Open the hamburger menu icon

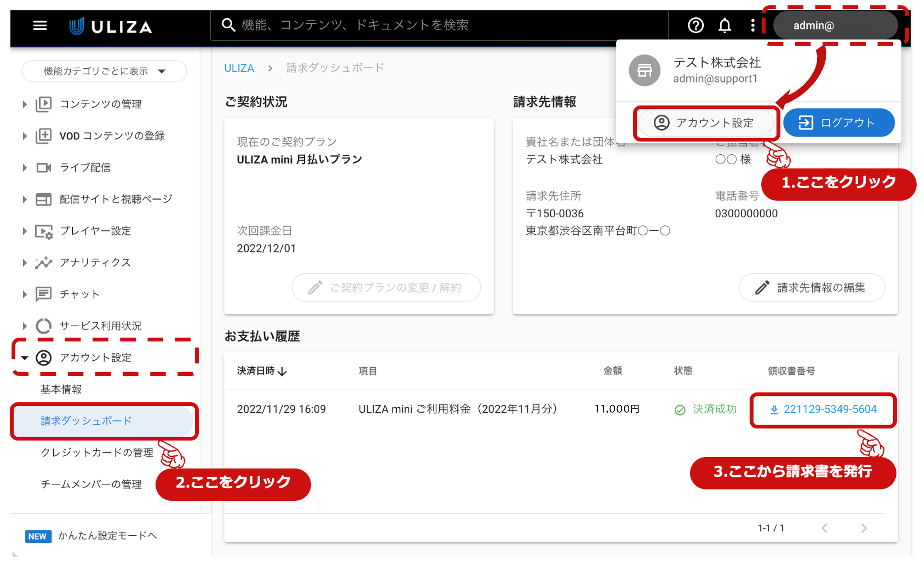pos(40,26)
